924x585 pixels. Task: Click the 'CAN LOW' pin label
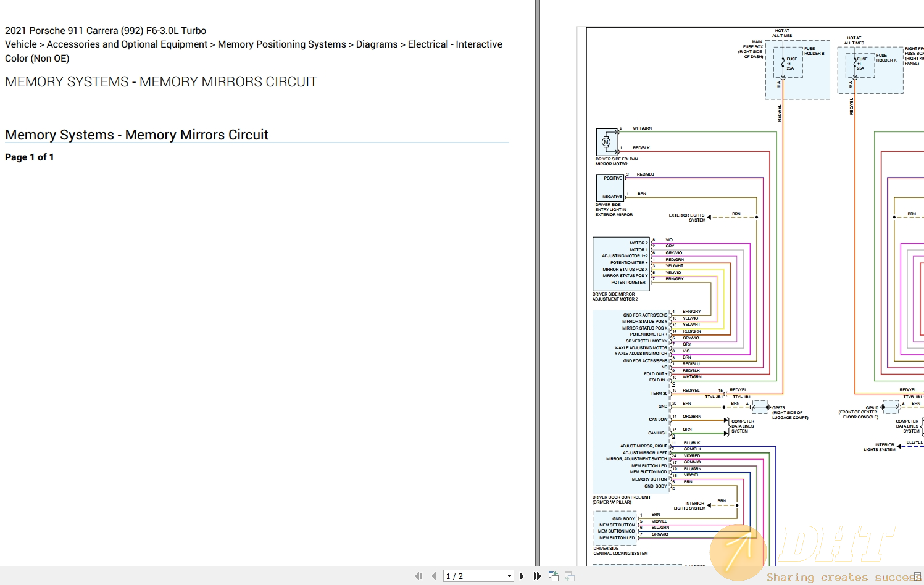pos(658,420)
